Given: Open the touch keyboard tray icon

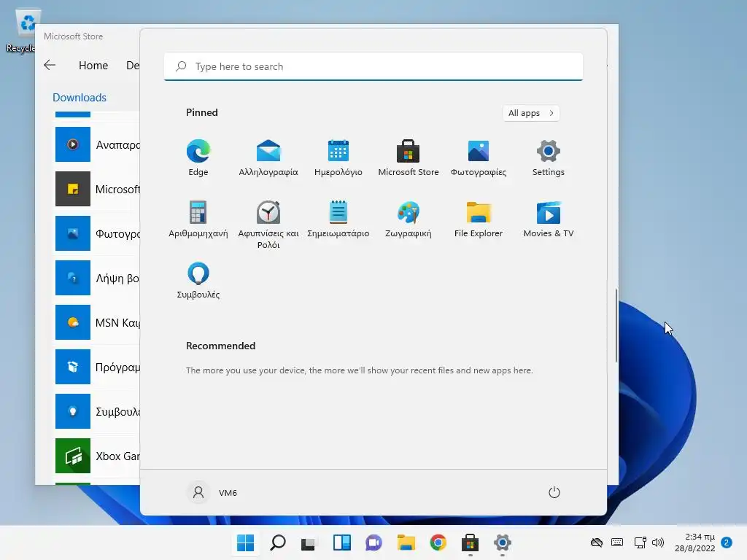Looking at the screenshot, I should 617,542.
